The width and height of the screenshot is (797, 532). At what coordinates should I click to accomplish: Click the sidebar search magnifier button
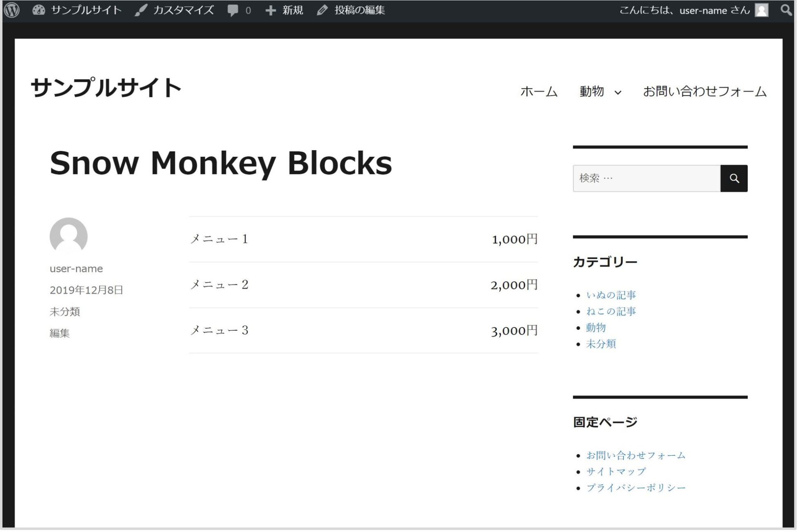point(734,178)
